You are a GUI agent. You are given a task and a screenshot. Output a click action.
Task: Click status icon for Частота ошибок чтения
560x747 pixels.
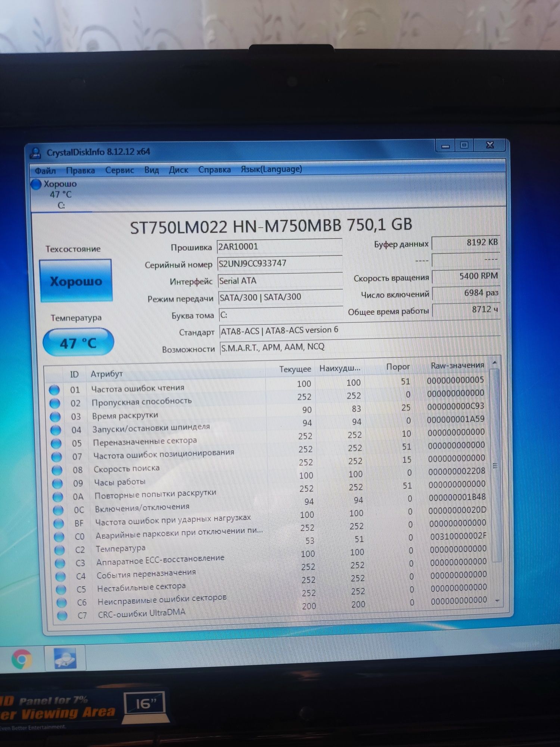click(55, 390)
